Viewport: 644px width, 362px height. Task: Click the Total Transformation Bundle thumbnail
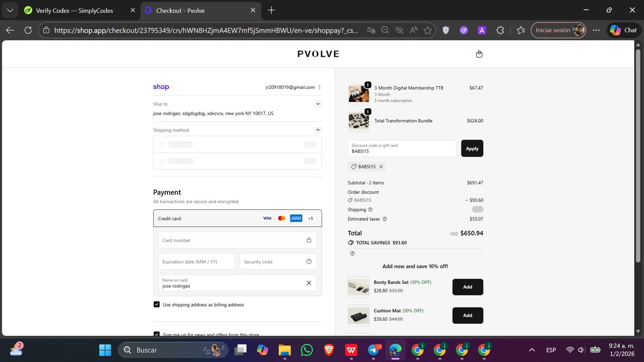pyautogui.click(x=358, y=121)
